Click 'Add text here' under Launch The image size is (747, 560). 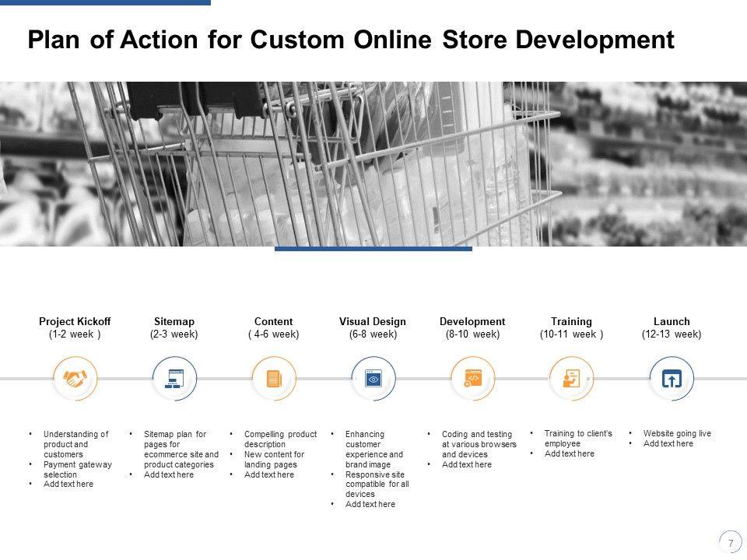[668, 443]
